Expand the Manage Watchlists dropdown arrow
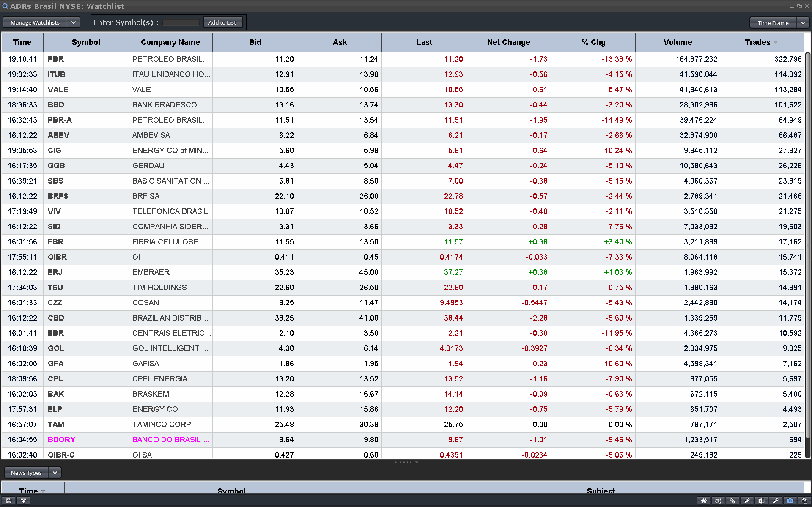The width and height of the screenshot is (812, 507). click(x=73, y=22)
